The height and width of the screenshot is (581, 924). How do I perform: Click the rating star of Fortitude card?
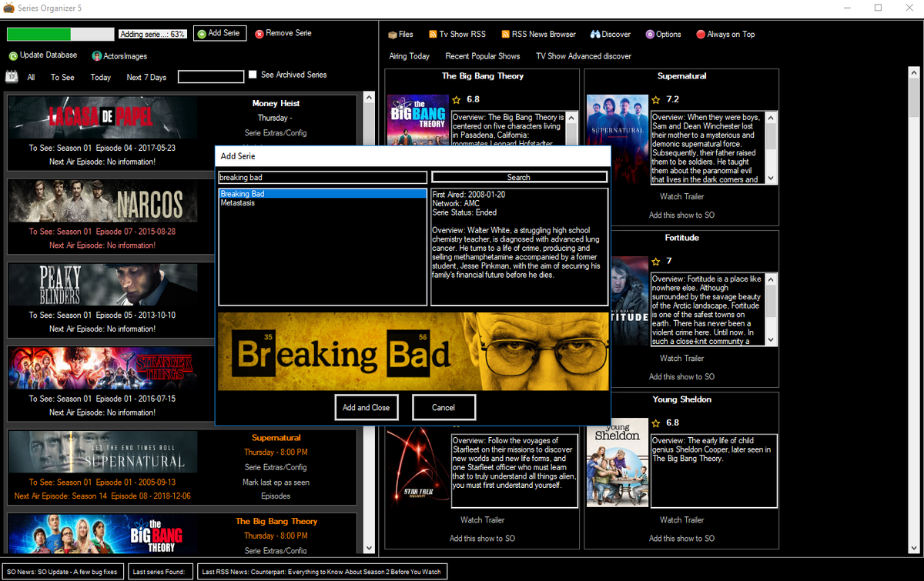(656, 261)
